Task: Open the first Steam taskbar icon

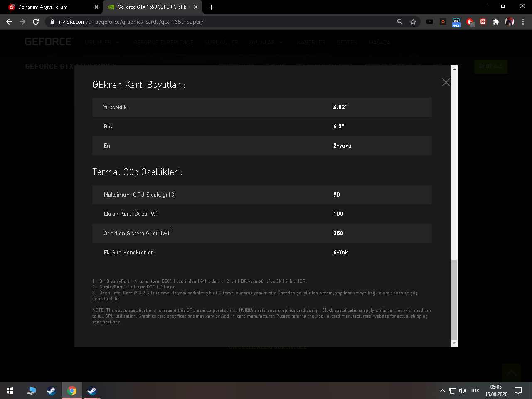Action: (51, 391)
